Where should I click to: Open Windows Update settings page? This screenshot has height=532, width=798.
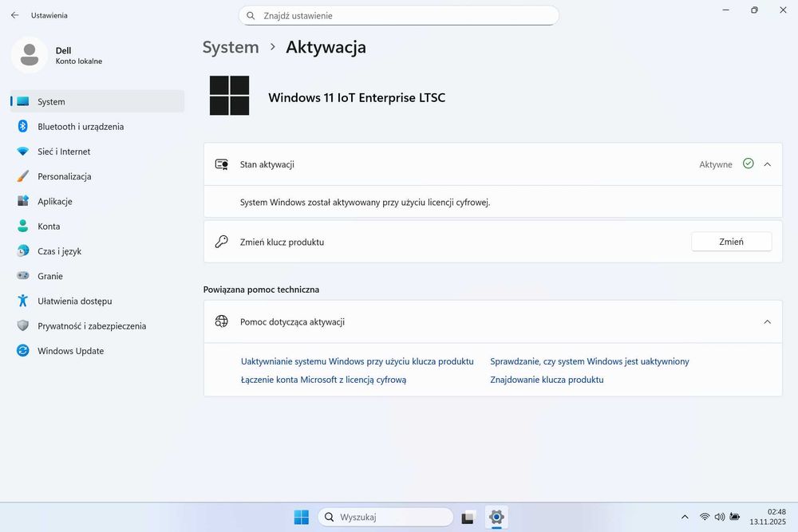pos(97,351)
